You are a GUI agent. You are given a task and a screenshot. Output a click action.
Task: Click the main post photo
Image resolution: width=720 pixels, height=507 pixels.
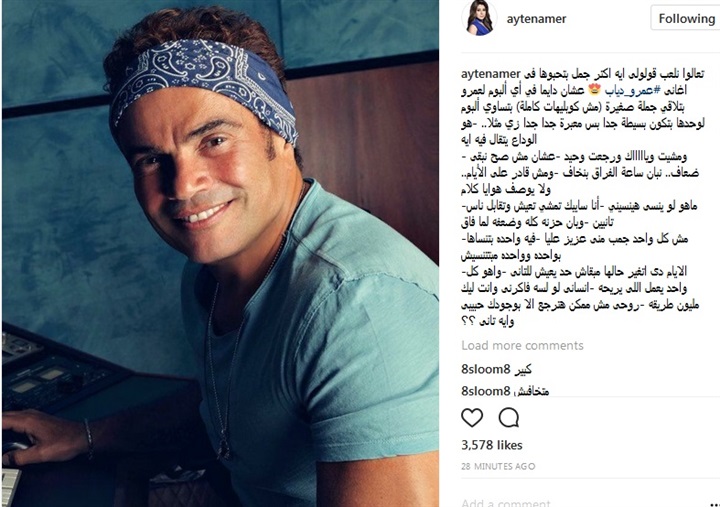[x=220, y=254]
